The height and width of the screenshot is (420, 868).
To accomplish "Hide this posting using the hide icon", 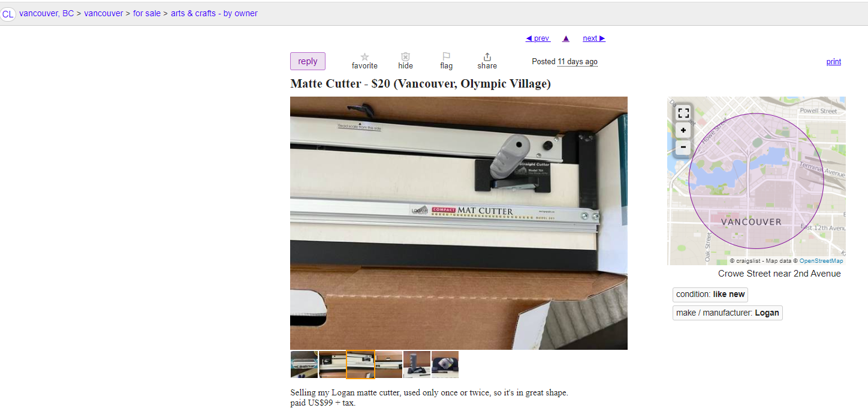I will click(x=405, y=57).
